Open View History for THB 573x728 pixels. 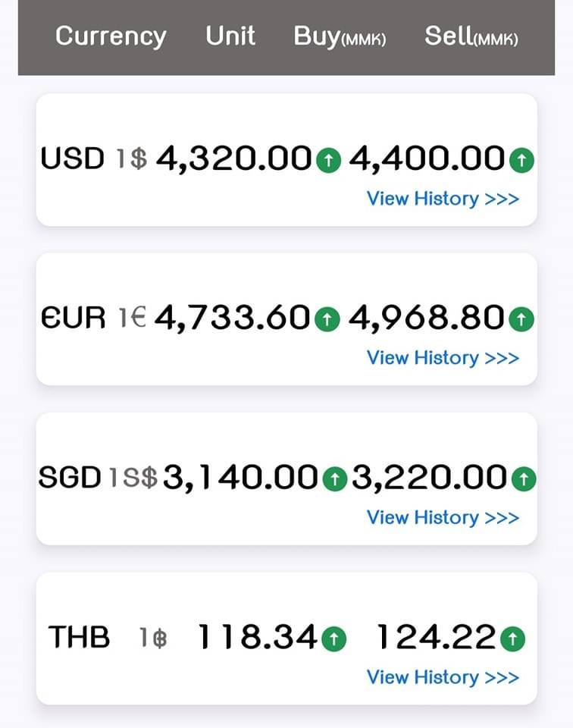(443, 677)
